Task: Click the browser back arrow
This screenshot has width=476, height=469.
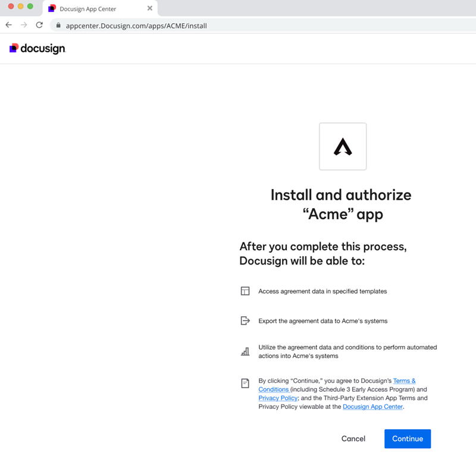Action: 8,25
